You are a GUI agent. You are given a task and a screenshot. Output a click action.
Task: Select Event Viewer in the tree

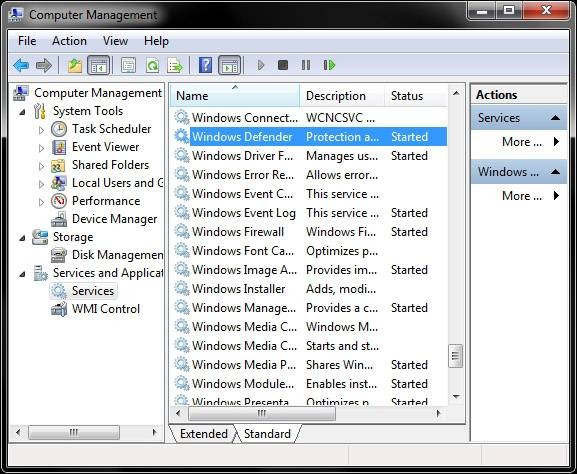(x=106, y=147)
